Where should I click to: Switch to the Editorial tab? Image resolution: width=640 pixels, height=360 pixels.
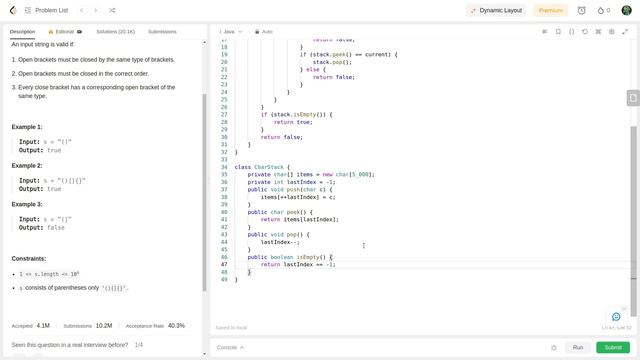coord(65,31)
